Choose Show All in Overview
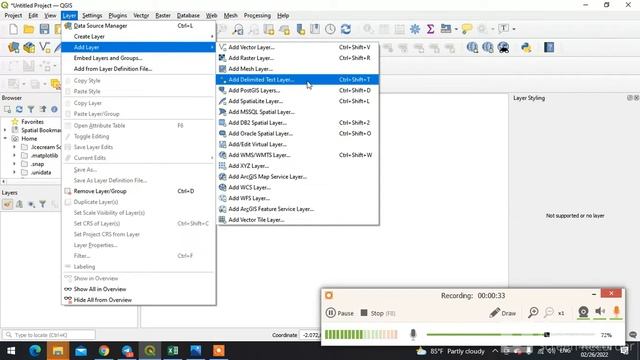 click(139, 289)
